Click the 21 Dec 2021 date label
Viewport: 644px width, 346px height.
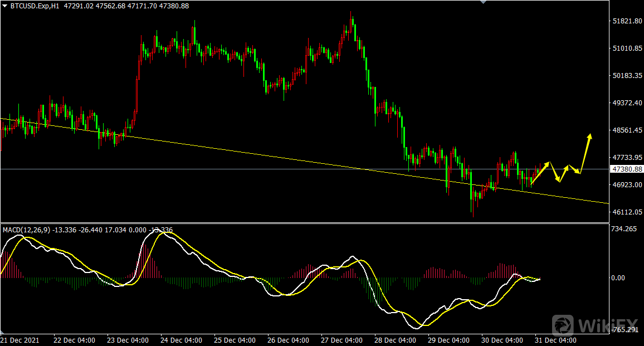[20, 340]
